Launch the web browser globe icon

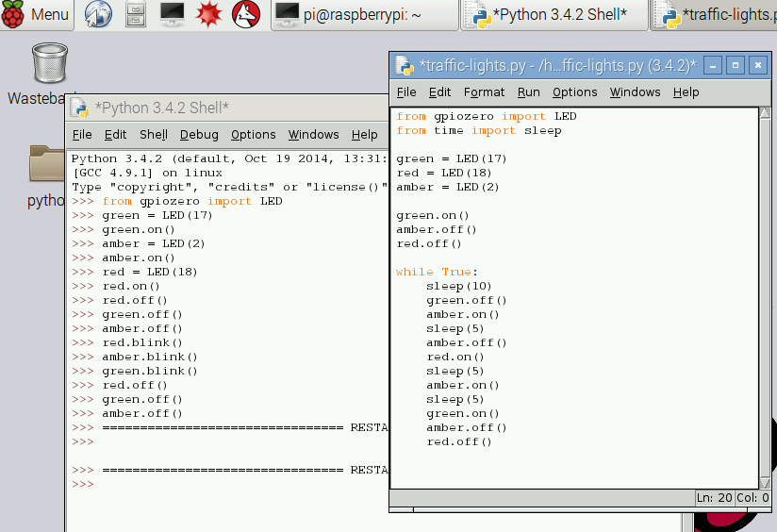click(98, 14)
